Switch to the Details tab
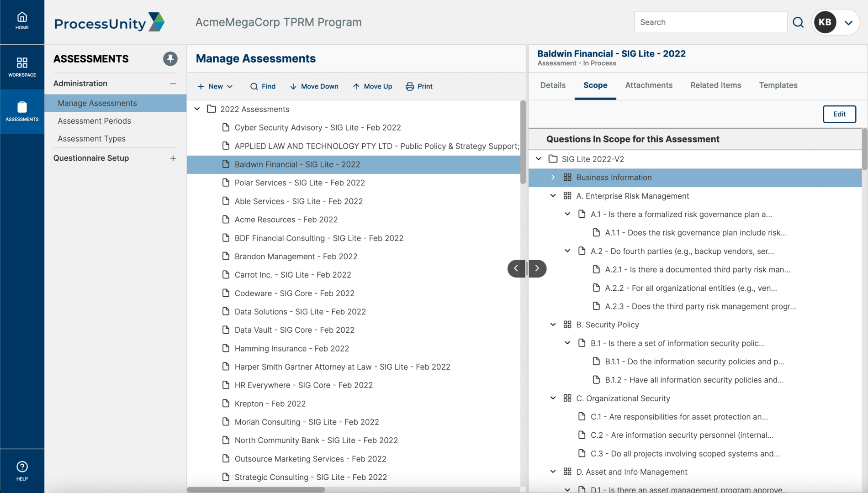This screenshot has width=868, height=493. coord(553,85)
